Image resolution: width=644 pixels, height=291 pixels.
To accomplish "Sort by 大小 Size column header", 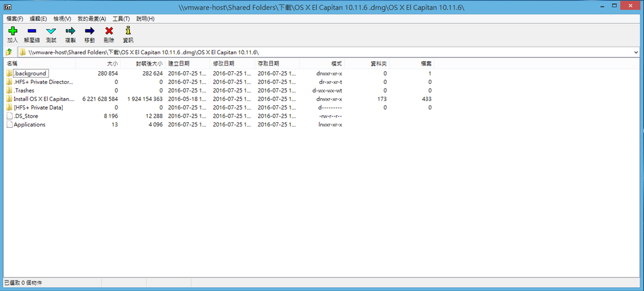I will click(98, 64).
